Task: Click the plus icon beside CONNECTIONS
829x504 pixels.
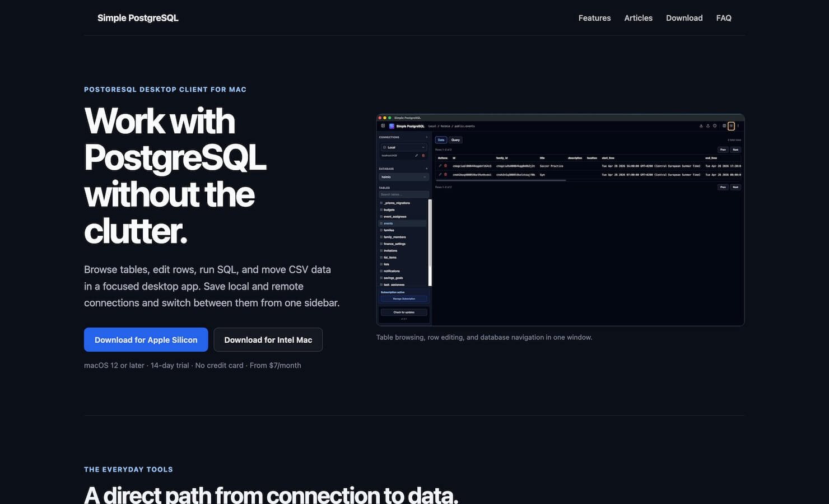Action: click(x=427, y=137)
